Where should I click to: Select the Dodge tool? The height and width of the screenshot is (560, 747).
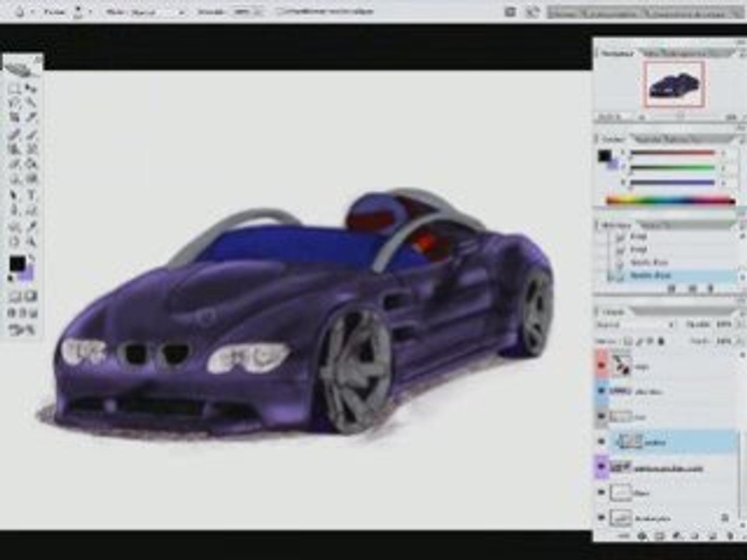31,180
